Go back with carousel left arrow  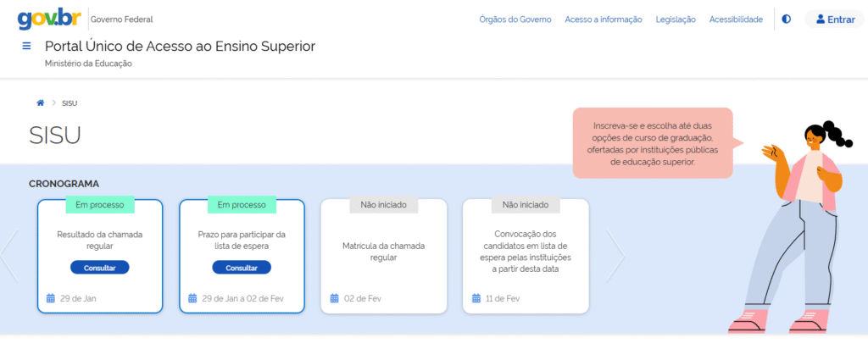tap(9, 255)
